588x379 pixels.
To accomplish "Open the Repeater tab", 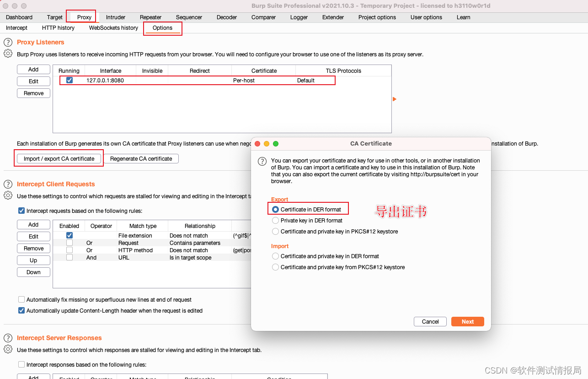I will 151,17.
